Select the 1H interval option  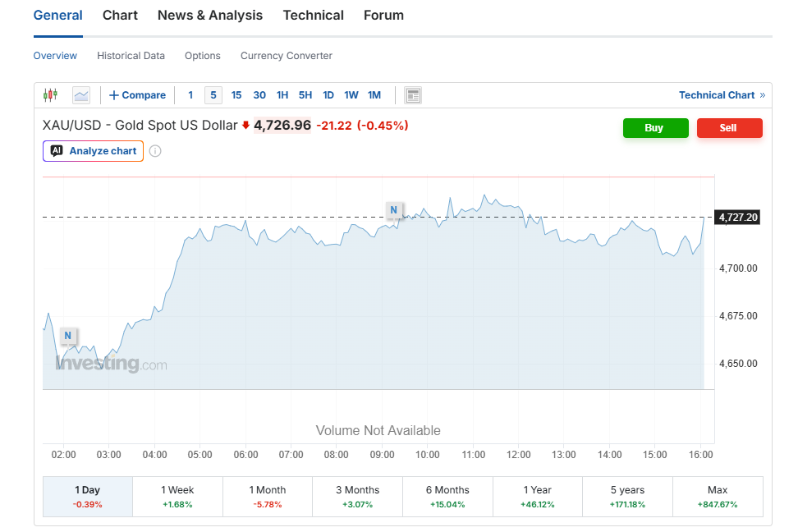[282, 95]
